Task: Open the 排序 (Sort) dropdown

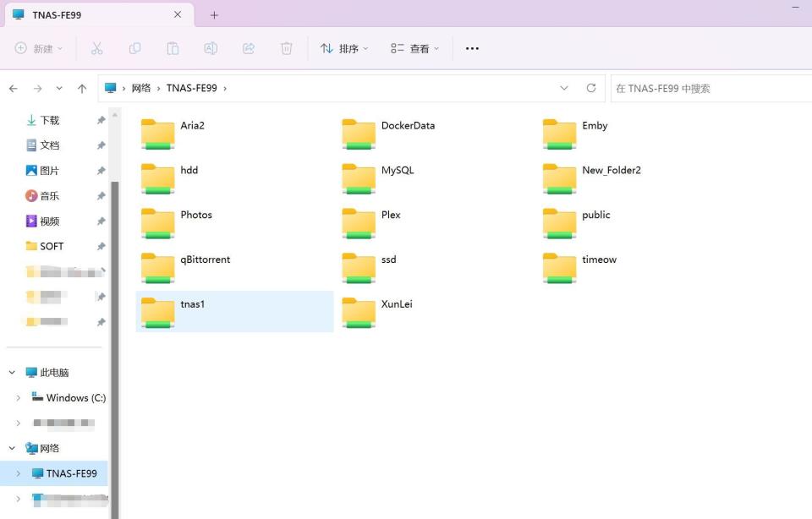Action: point(344,49)
